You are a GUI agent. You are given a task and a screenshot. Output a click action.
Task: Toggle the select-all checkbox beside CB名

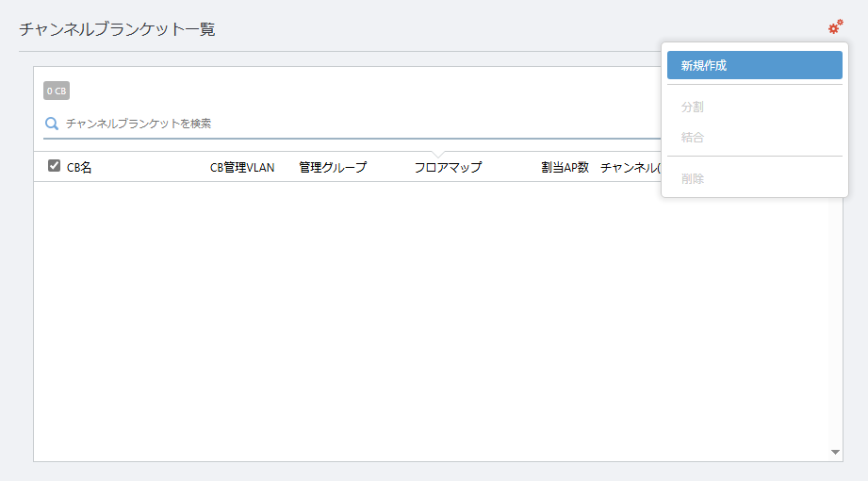pyautogui.click(x=54, y=166)
